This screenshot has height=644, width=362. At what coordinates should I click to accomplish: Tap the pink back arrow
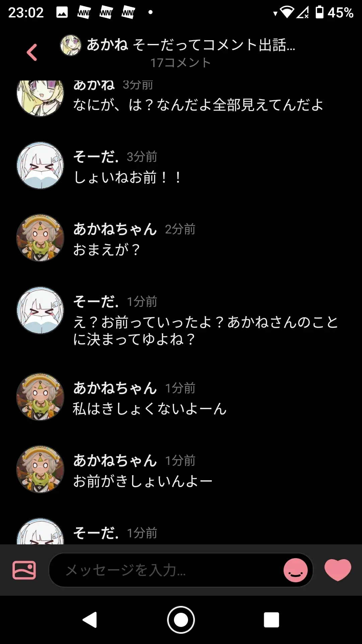(32, 52)
